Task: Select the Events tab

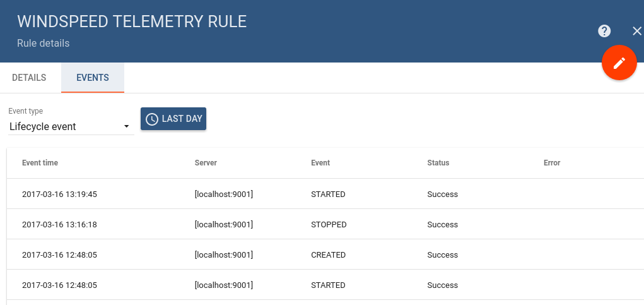Action: pyautogui.click(x=93, y=78)
